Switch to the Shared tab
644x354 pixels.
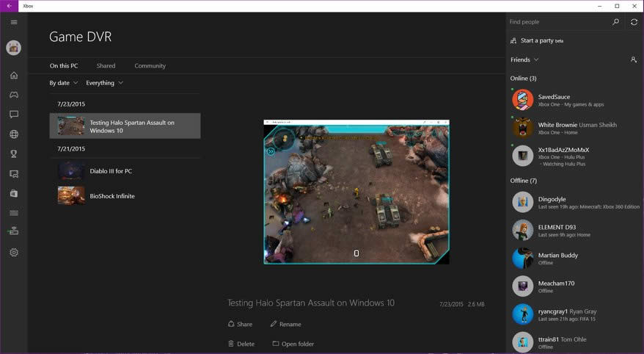(106, 66)
